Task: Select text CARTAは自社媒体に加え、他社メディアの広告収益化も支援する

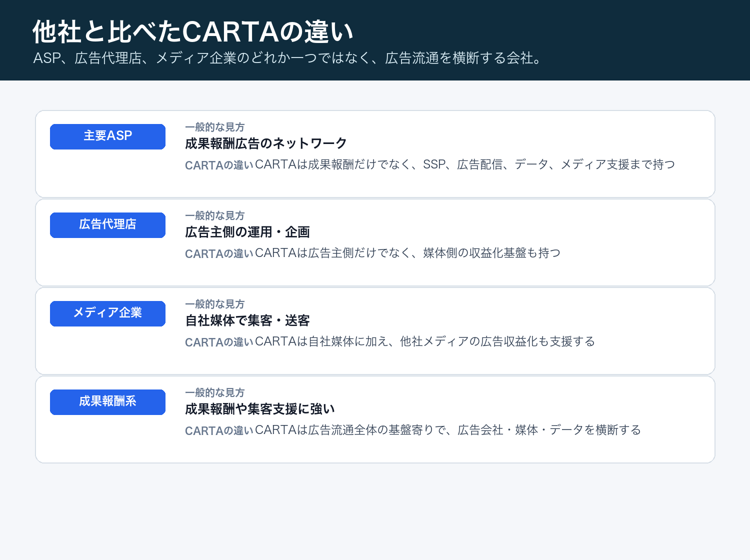Action: click(425, 341)
